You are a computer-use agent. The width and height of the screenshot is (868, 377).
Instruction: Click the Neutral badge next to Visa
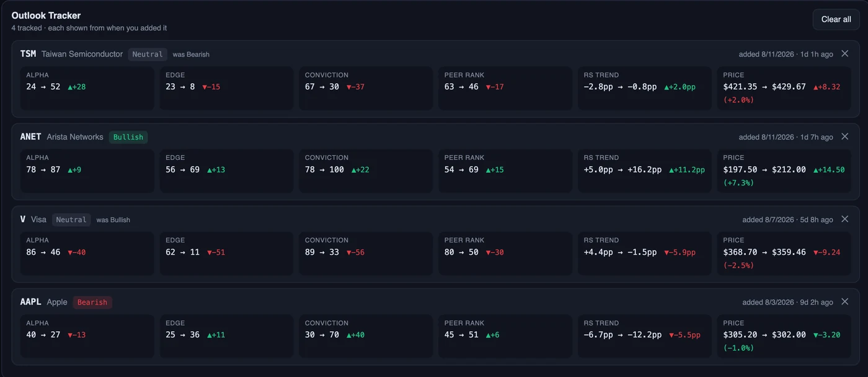pos(71,220)
